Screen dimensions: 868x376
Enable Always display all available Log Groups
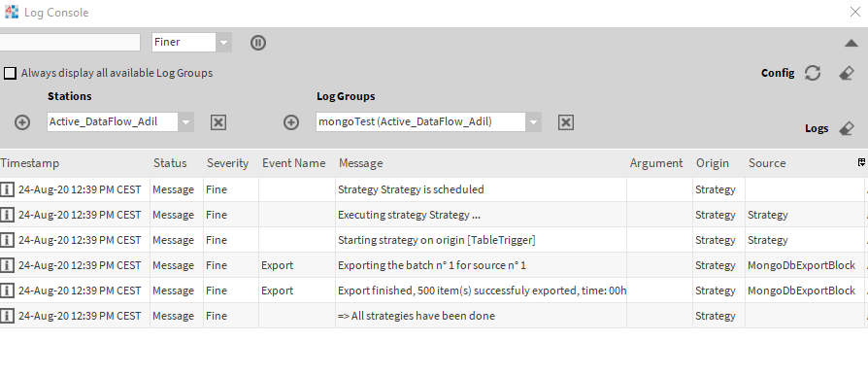(x=10, y=73)
